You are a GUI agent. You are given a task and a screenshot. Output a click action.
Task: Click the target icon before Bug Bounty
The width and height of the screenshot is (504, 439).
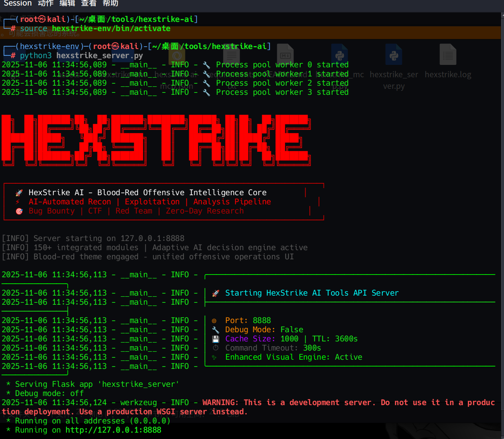tap(19, 211)
